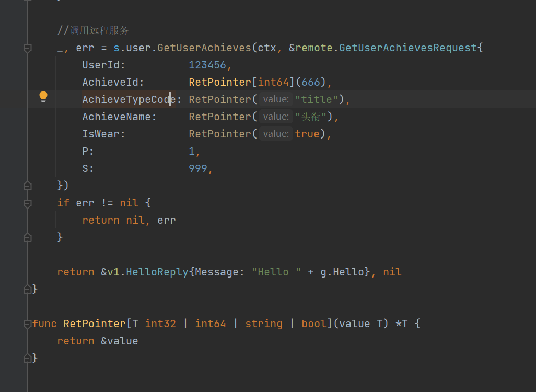Click int64 in the type constraint
Screen dimensions: 536x392
(211, 324)
